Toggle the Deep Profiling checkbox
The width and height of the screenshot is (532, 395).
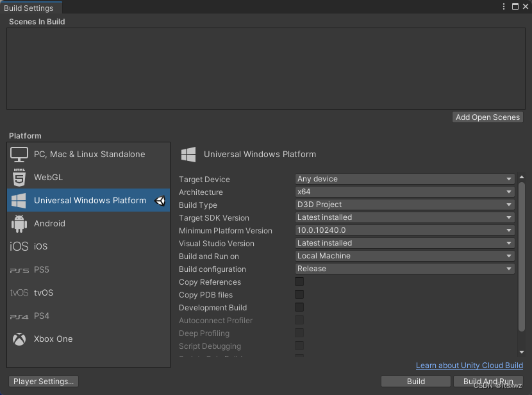click(299, 333)
